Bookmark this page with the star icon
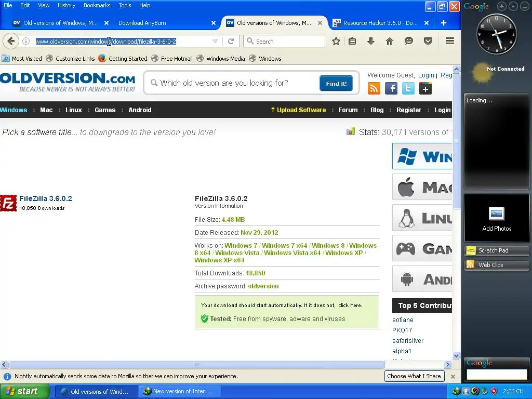The image size is (532, 399). coord(336,42)
